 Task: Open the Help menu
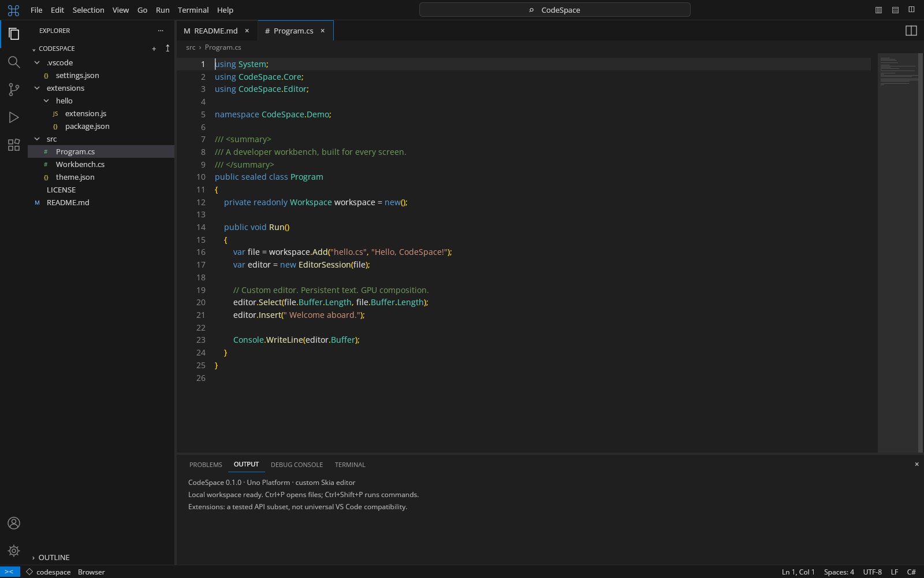(x=225, y=10)
